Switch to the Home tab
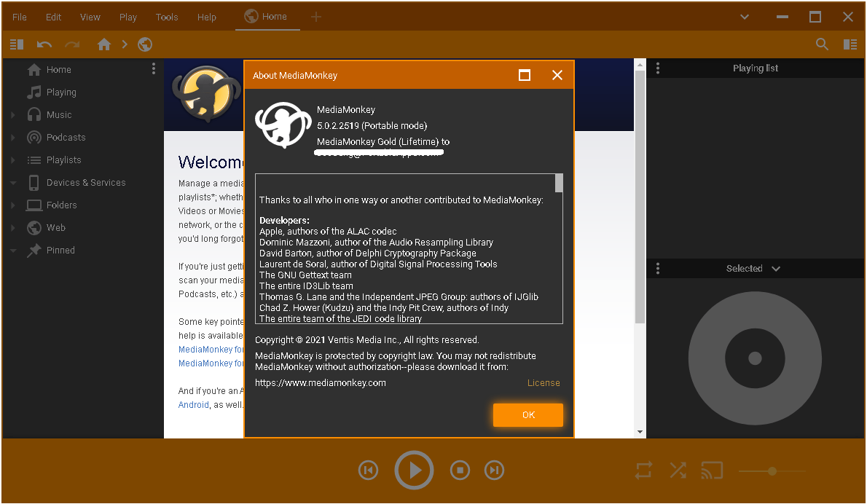Screen dimensions: 867x504 tap(267, 17)
